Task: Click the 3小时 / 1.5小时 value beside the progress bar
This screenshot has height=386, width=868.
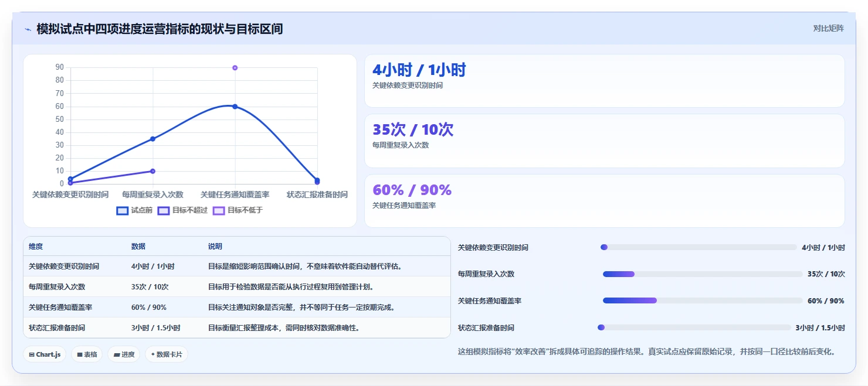Action: pos(820,327)
